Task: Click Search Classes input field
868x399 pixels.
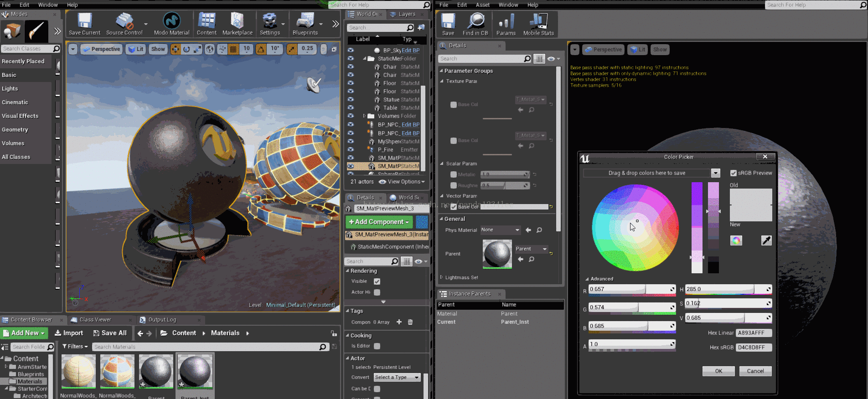Action: click(x=31, y=49)
